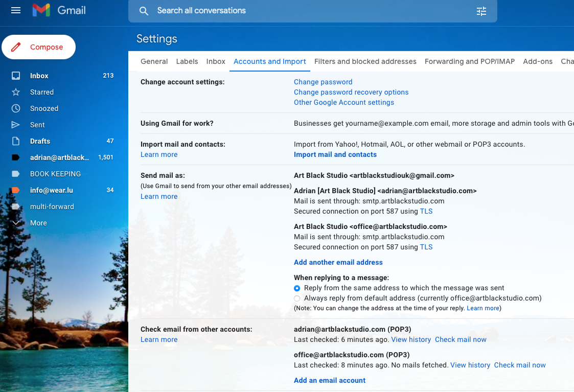The width and height of the screenshot is (574, 392).
Task: Open the main menu hamburger icon
Action: pyautogui.click(x=16, y=10)
